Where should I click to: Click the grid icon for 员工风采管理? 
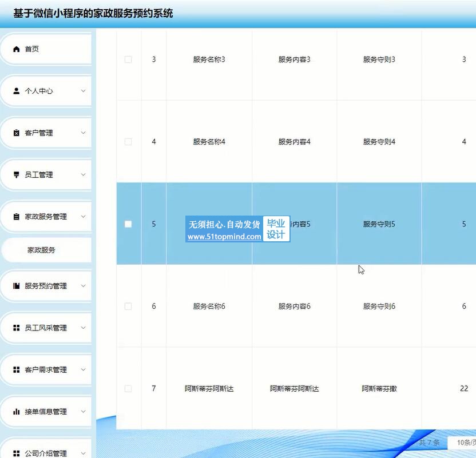[17, 328]
